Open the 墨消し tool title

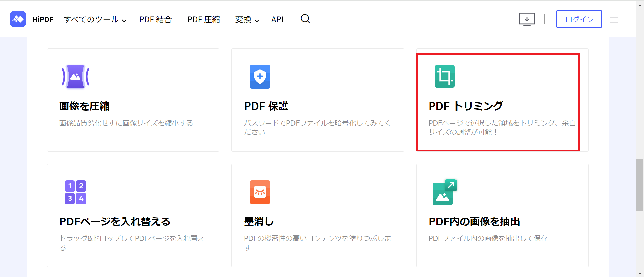259,222
